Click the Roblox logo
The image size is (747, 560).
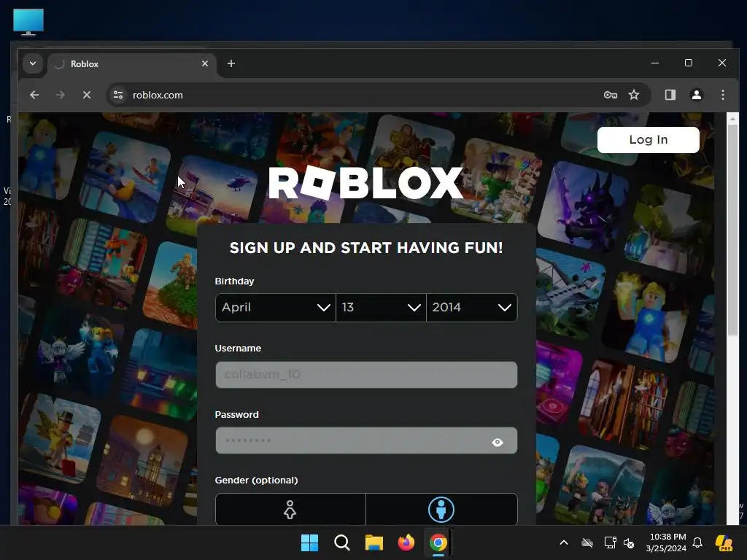click(x=366, y=183)
